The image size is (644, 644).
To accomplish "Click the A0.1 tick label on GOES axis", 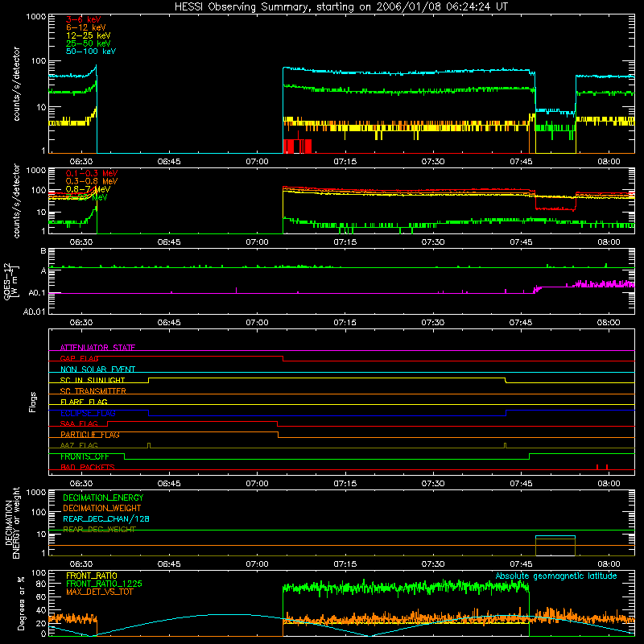I will point(37,293).
